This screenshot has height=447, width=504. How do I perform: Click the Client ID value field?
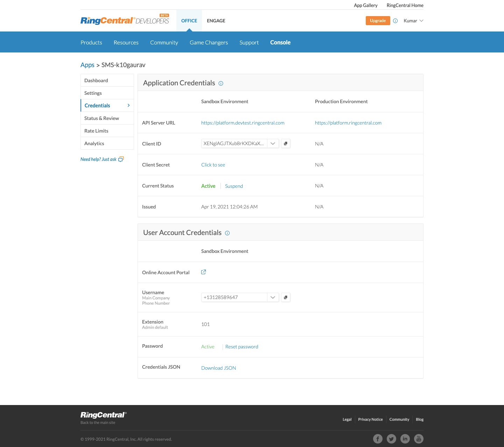coord(234,143)
